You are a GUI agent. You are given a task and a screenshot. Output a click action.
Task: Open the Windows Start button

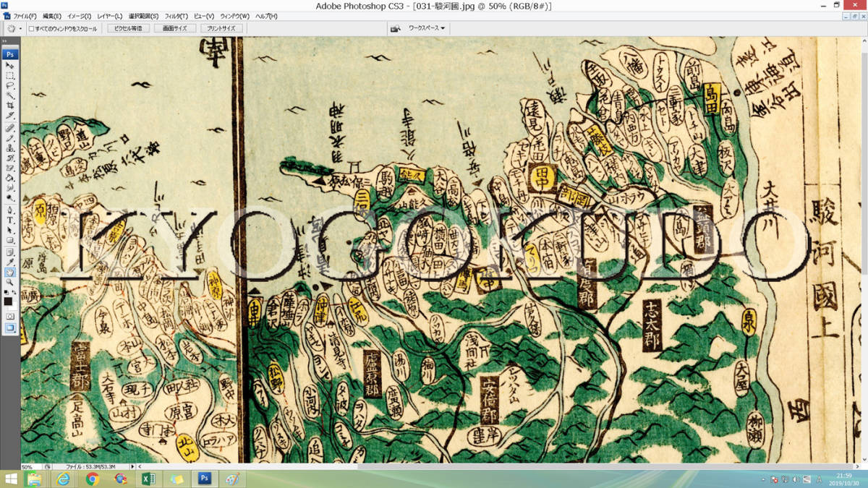coord(11,479)
